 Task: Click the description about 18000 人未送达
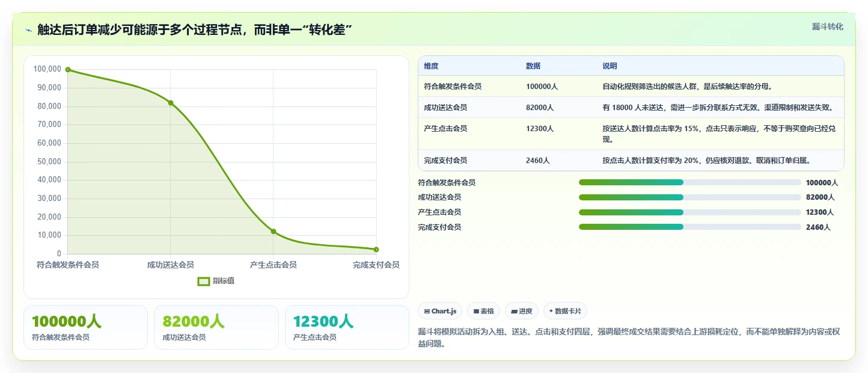pos(718,108)
